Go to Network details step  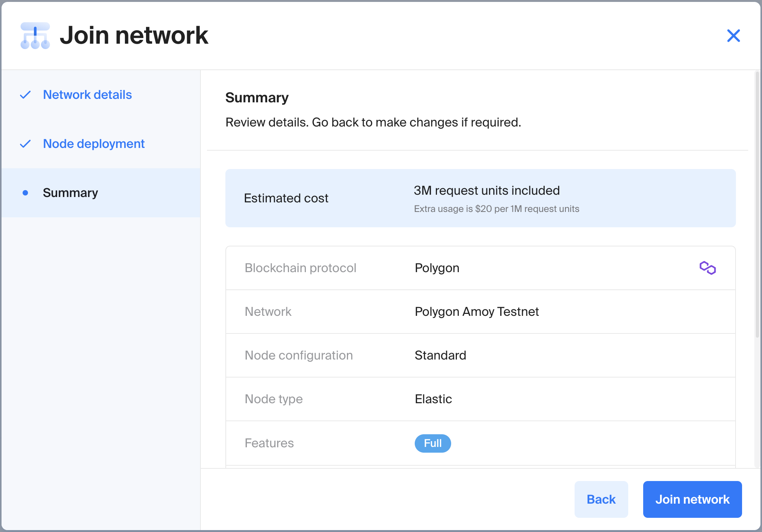pyautogui.click(x=87, y=95)
